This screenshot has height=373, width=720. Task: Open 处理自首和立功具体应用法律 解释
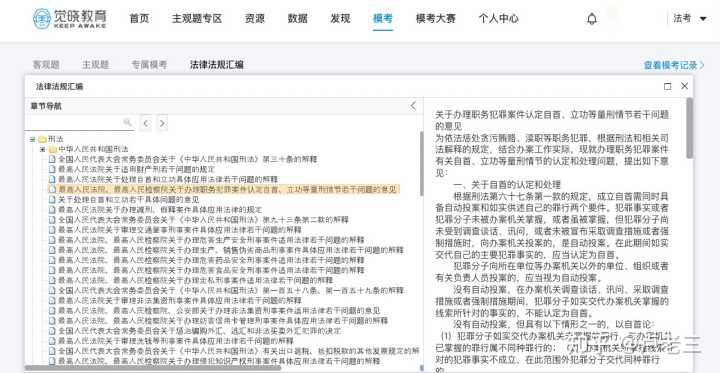point(168,179)
